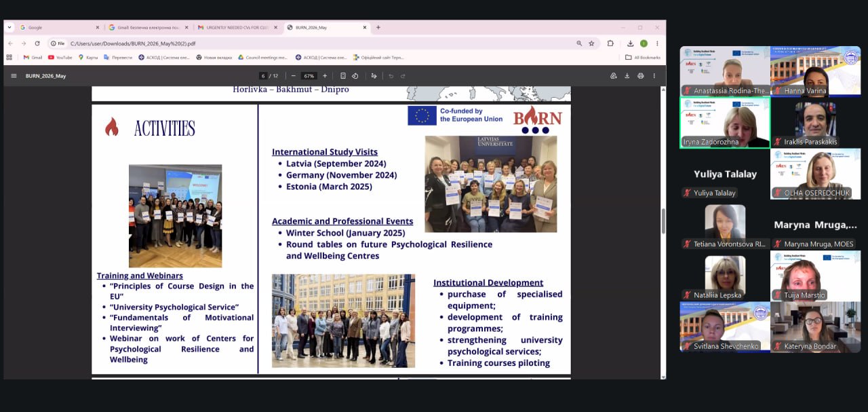Open the All Bookmarks folder
This screenshot has height=412, width=868.
(643, 58)
